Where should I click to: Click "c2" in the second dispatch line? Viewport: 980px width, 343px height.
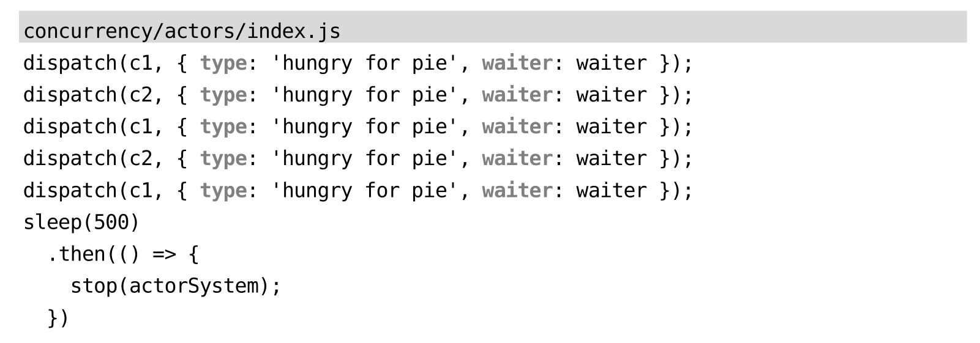coord(140,95)
